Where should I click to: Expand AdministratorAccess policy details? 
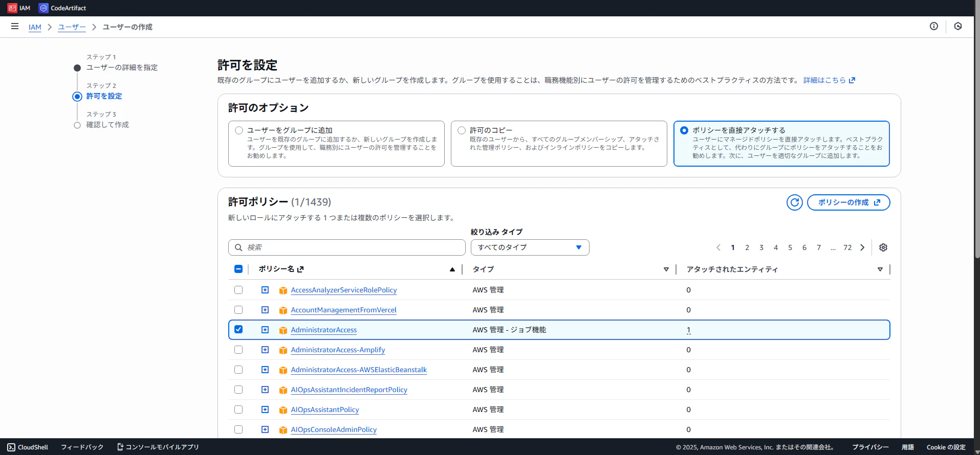265,330
